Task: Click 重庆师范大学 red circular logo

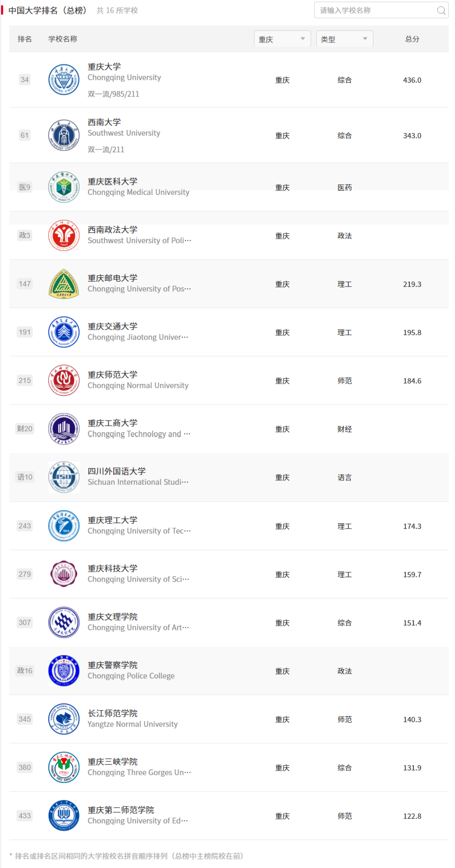Action: click(64, 380)
